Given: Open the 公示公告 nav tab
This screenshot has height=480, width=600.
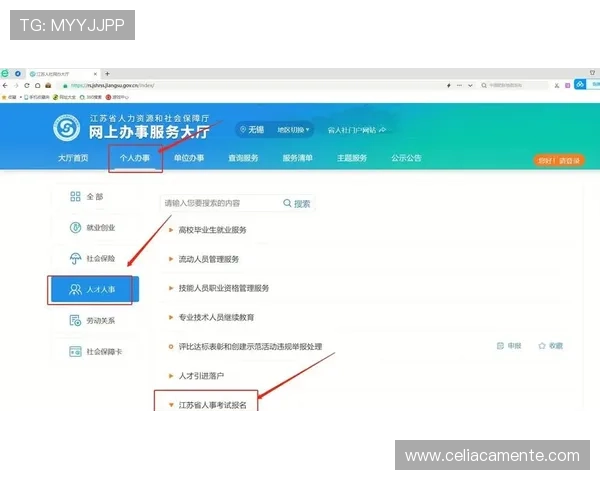Looking at the screenshot, I should pyautogui.click(x=406, y=158).
